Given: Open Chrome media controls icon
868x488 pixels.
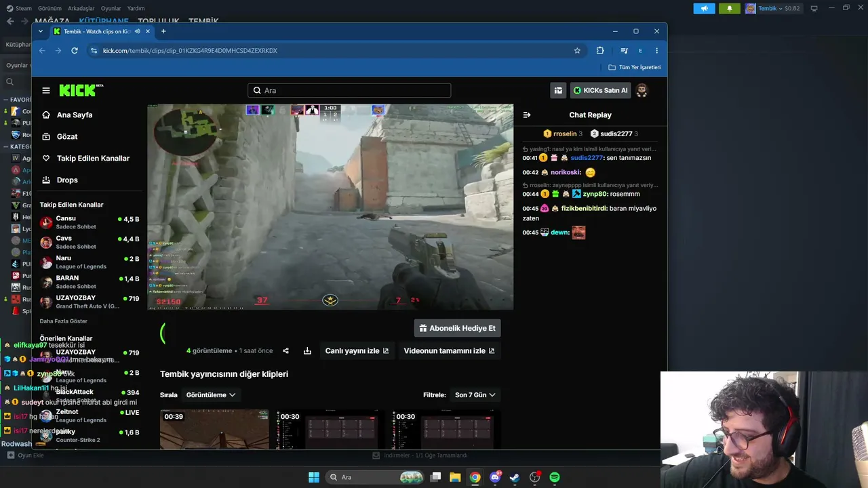Looking at the screenshot, I should 624,50.
